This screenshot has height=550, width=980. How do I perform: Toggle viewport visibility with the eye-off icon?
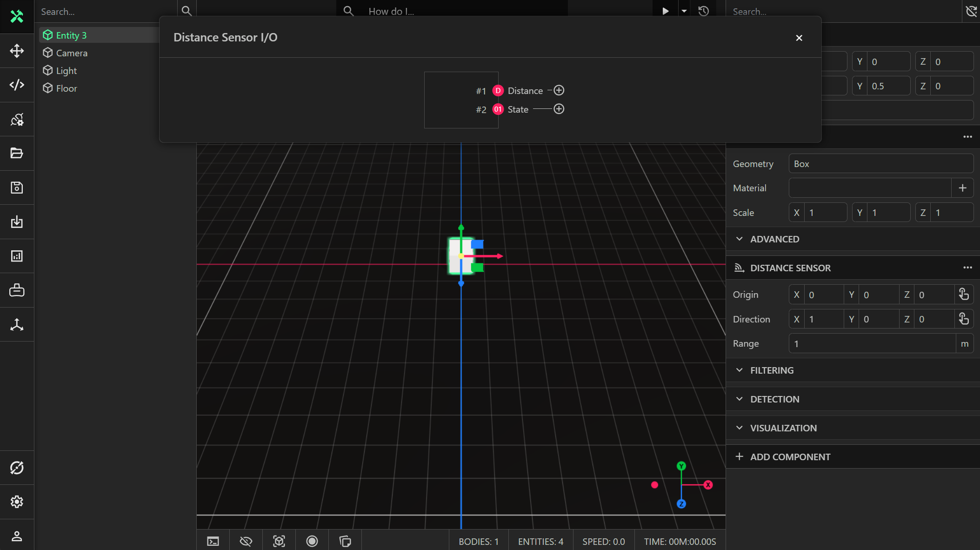click(246, 541)
